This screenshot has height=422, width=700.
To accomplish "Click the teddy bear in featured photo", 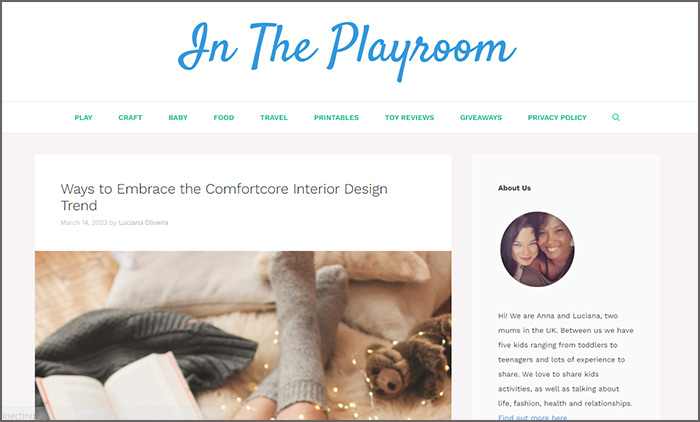I will (408, 357).
